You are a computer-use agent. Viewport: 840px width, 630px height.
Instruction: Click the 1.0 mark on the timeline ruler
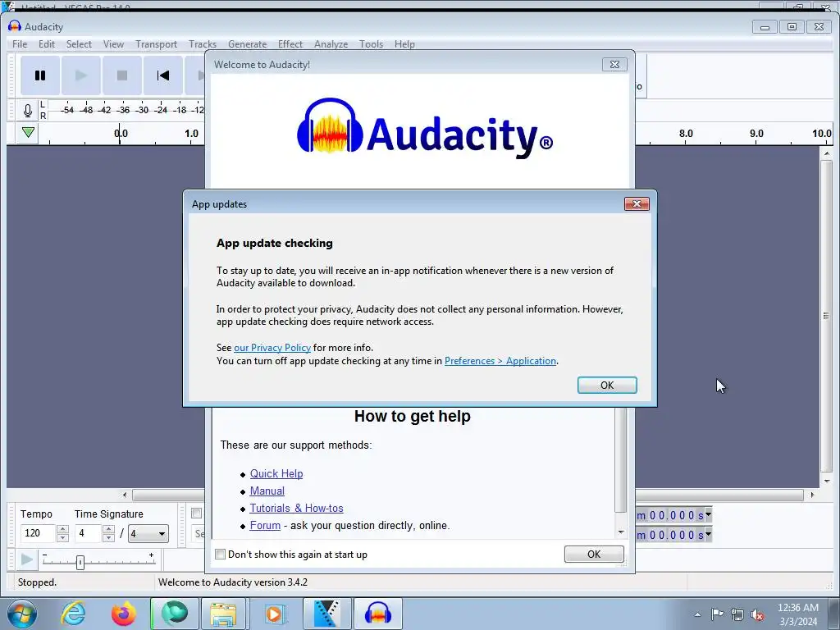pyautogui.click(x=191, y=134)
